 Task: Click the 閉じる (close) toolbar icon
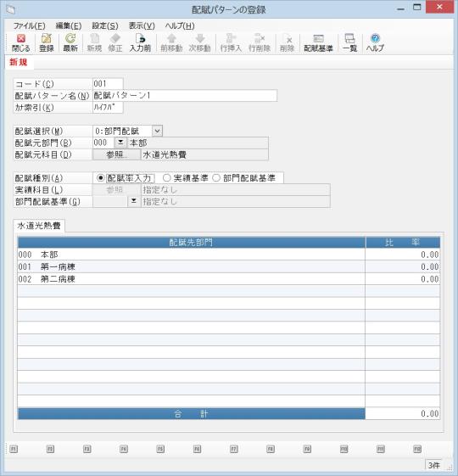(20, 42)
